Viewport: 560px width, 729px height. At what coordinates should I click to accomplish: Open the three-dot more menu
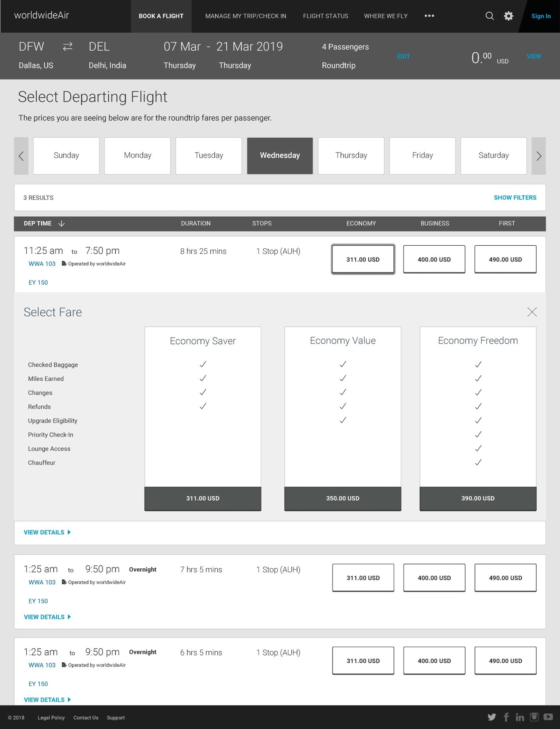(x=429, y=16)
